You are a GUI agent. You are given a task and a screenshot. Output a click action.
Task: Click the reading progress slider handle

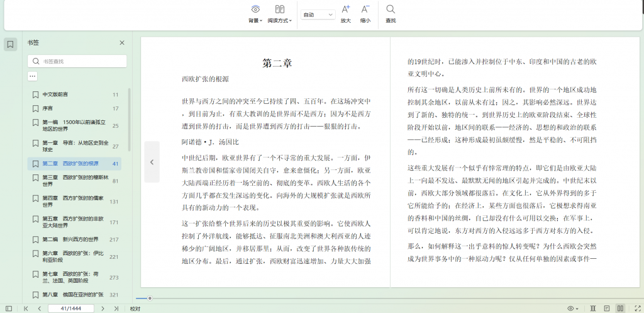click(150, 298)
